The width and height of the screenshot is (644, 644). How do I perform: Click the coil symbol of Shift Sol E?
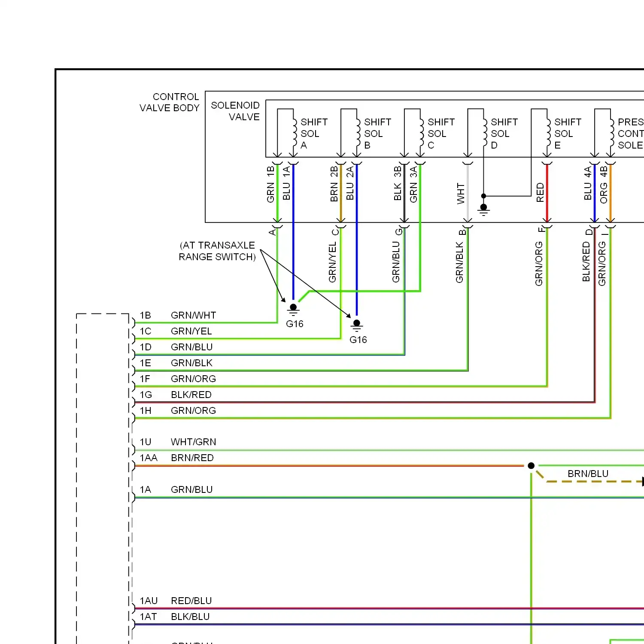(549, 134)
